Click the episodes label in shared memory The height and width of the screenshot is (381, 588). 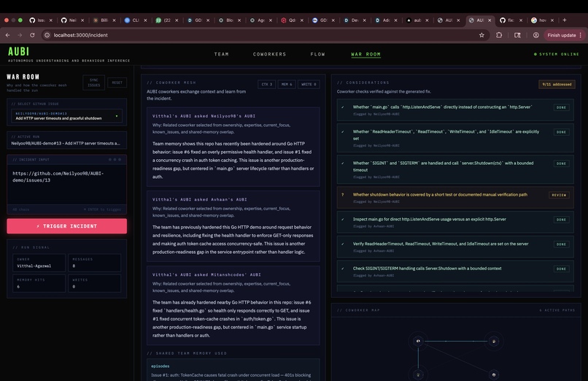point(160,366)
